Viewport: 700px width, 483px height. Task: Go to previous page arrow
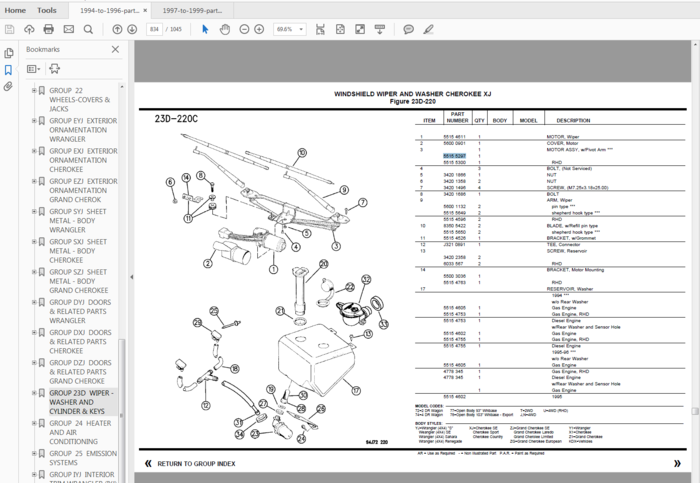click(117, 29)
